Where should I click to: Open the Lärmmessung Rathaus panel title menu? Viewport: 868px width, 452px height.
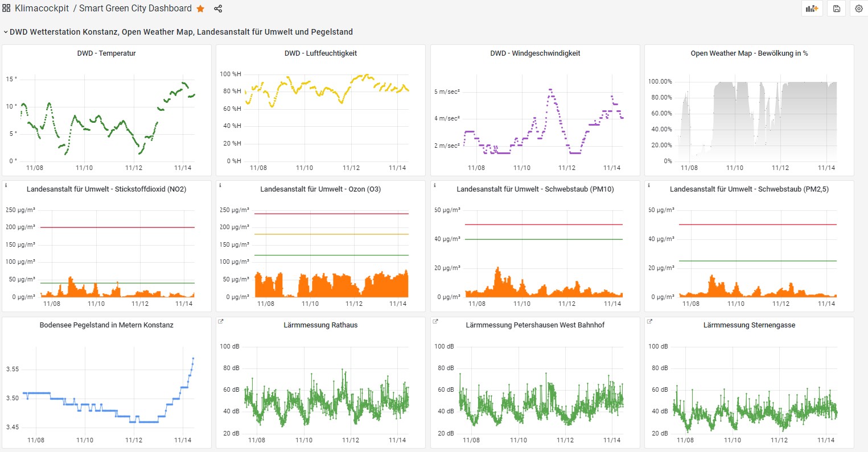pyautogui.click(x=320, y=325)
